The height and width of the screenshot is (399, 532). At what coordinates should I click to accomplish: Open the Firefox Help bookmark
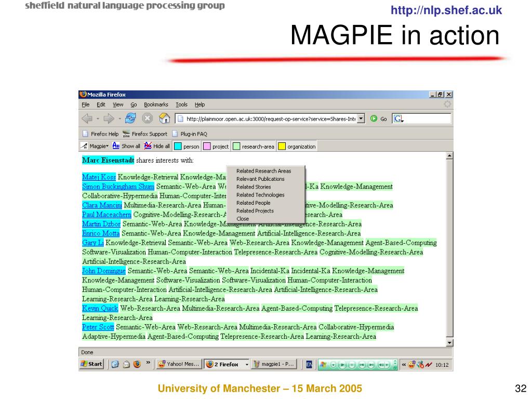pyautogui.click(x=100, y=134)
